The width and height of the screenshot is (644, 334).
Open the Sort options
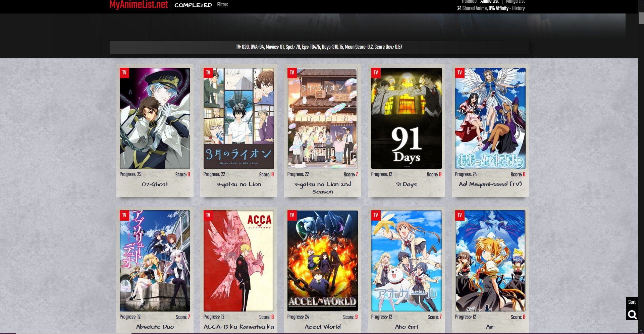pos(632,302)
